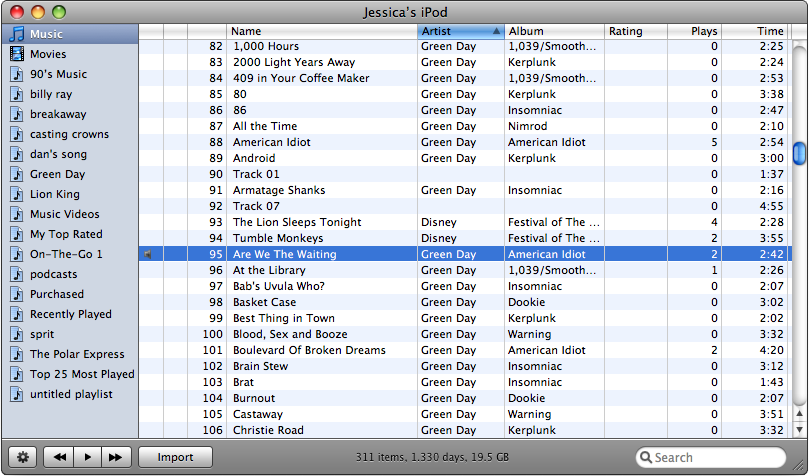Image resolution: width=809 pixels, height=476 pixels.
Task: Open the Recently Played playlist
Action: click(x=70, y=314)
